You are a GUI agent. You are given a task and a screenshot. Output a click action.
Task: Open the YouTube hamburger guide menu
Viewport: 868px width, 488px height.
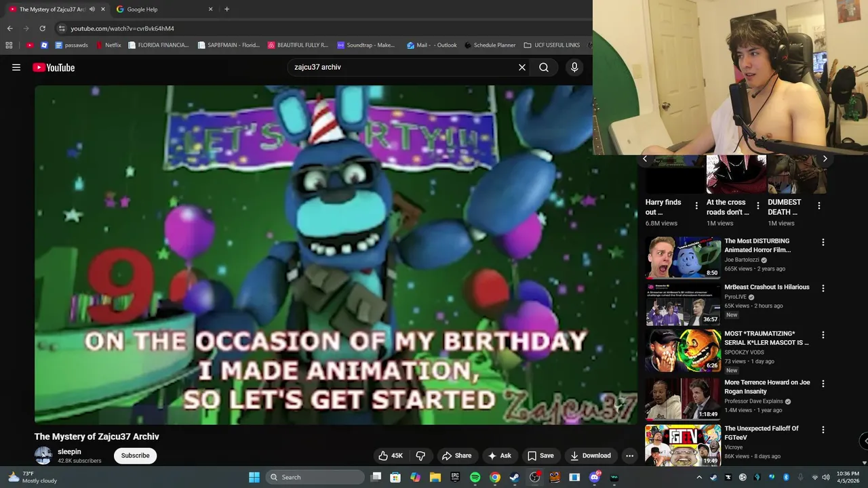click(16, 67)
